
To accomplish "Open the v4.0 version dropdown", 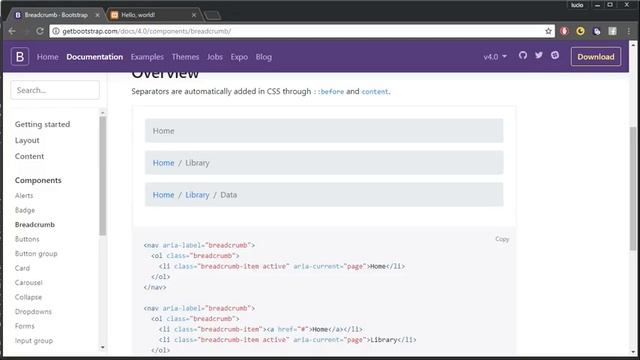I will point(495,57).
